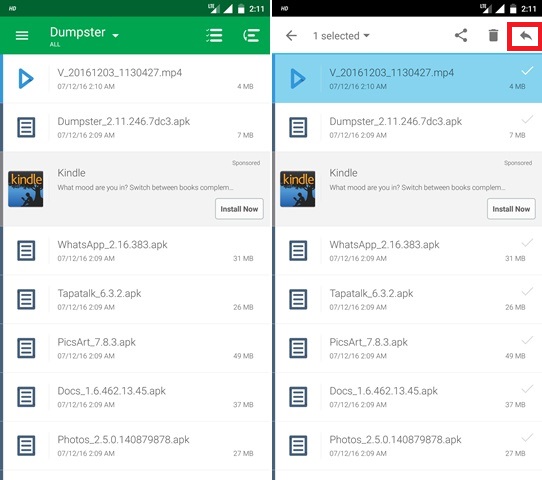Select the WhatsApp_2.16.383.apk checkmark
Image resolution: width=542 pixels, height=480 pixels.
(x=527, y=243)
